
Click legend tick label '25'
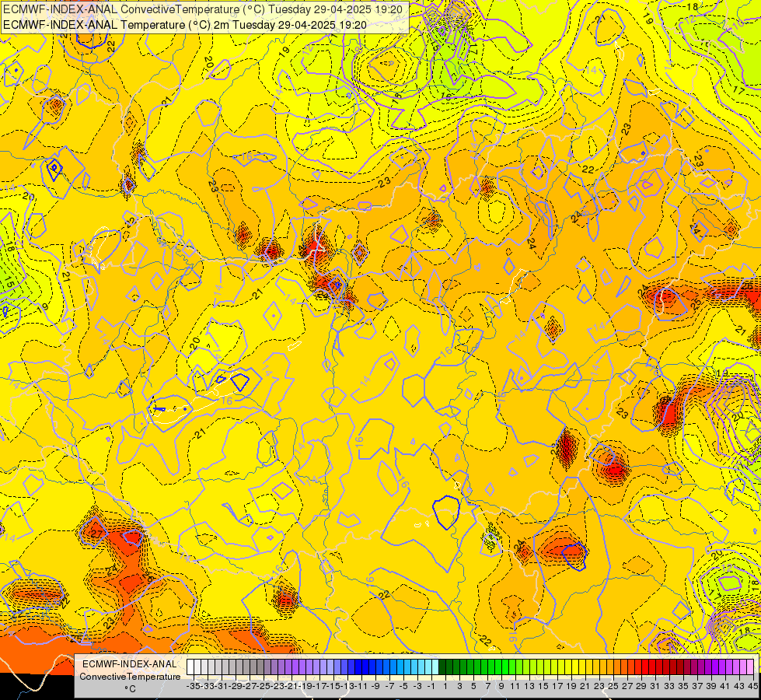click(613, 686)
